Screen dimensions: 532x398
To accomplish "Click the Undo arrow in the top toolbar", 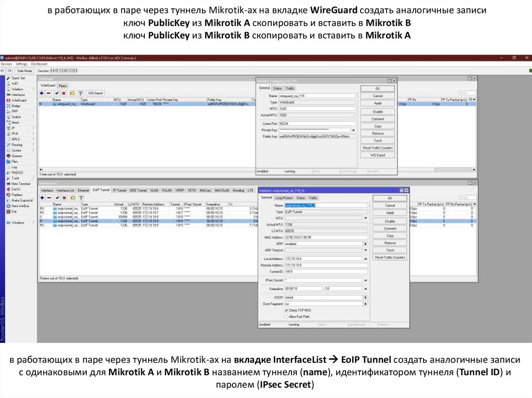I will 3,71.
